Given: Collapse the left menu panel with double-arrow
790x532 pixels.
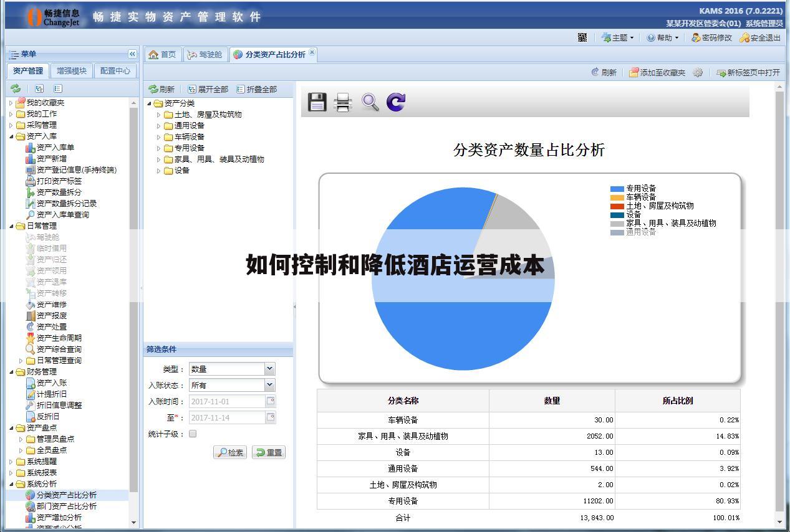Looking at the screenshot, I should 132,54.
